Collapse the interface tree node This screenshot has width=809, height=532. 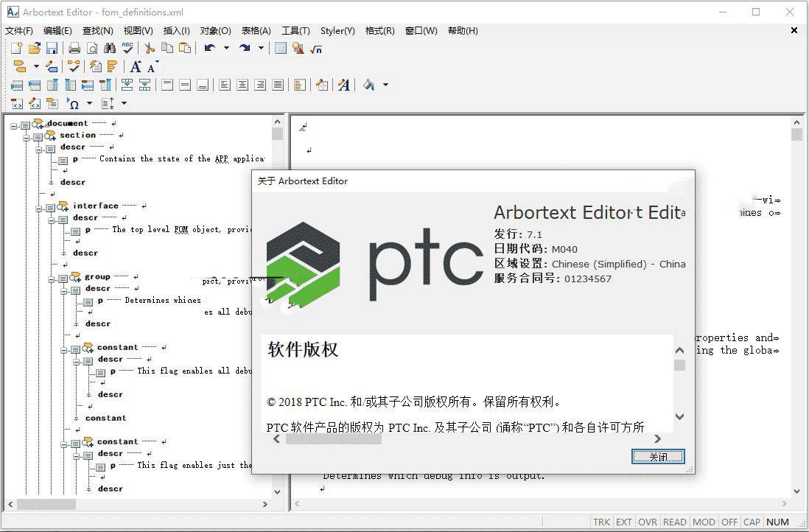[39, 208]
